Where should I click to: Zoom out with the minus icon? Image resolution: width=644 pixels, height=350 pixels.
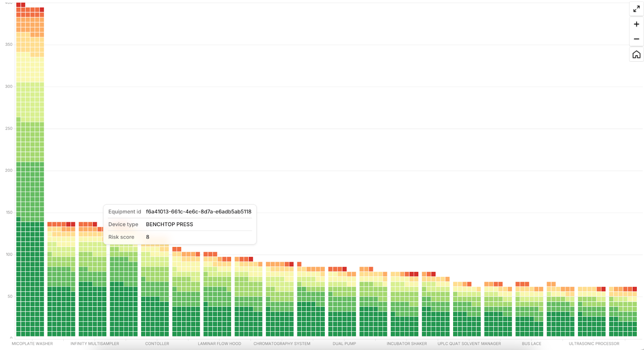[x=636, y=39]
